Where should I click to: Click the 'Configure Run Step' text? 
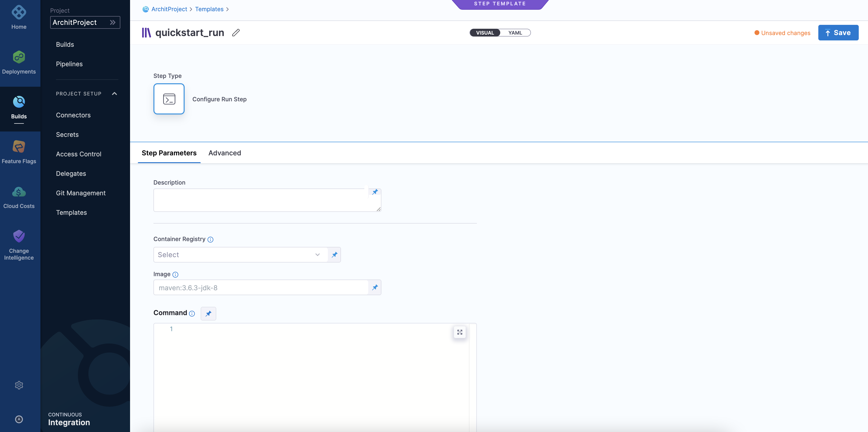click(x=219, y=99)
